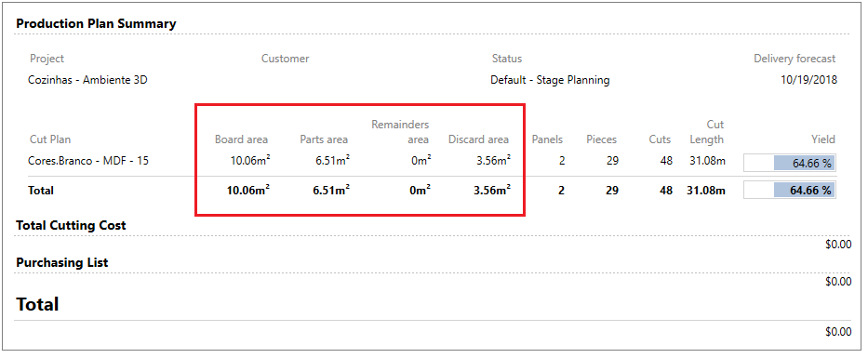868x358 pixels.
Task: Select the Cores.Branco - MDF - 15 row
Action: pyautogui.click(x=432, y=162)
